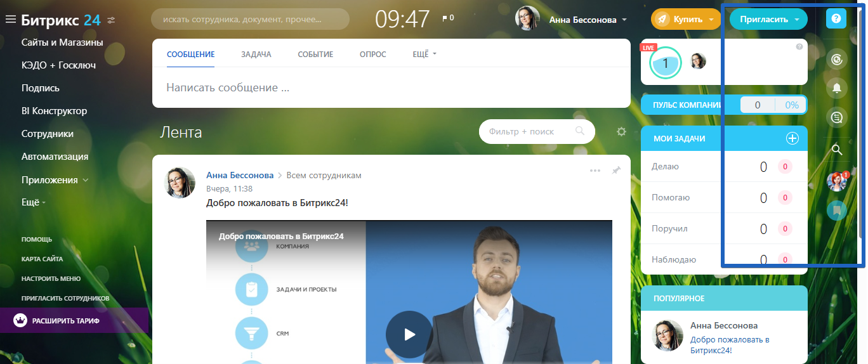
Task: Open the chat bubble icon in right sidebar
Action: [837, 117]
